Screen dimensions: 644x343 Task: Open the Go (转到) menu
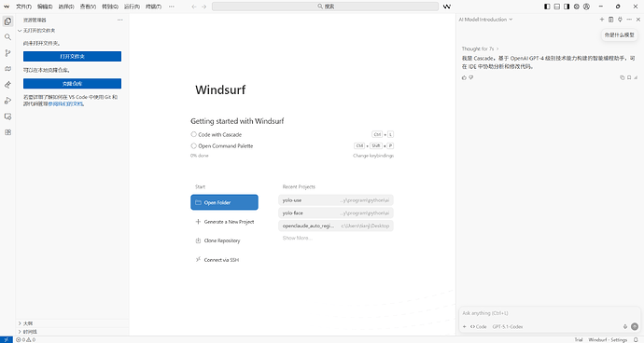[110, 7]
